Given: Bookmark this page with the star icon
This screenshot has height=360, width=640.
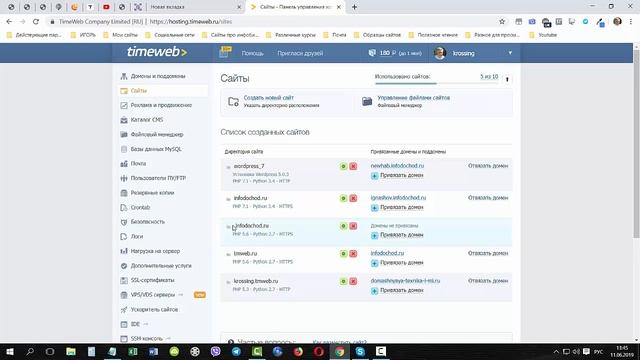Looking at the screenshot, I should (x=502, y=22).
